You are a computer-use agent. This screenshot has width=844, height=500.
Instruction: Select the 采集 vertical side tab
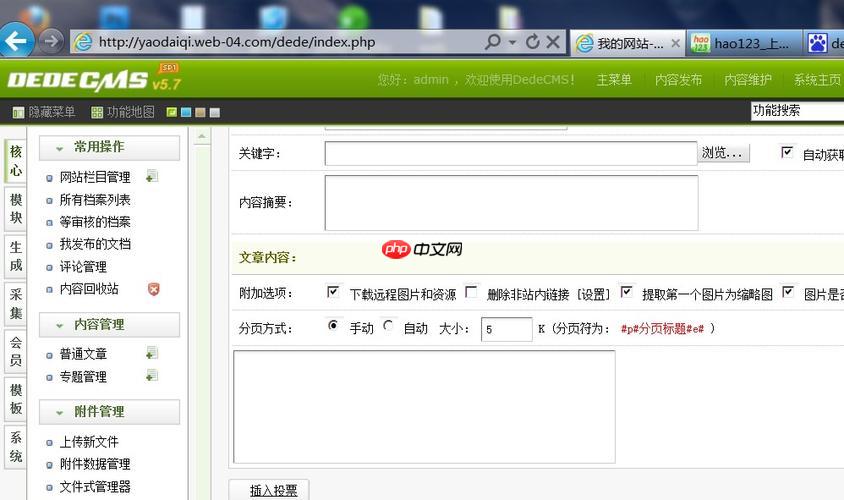pos(16,303)
